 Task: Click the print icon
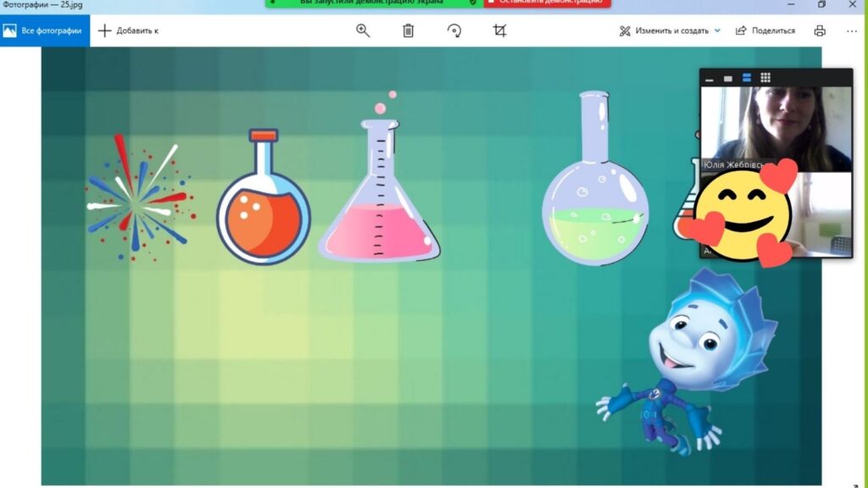[x=820, y=30]
